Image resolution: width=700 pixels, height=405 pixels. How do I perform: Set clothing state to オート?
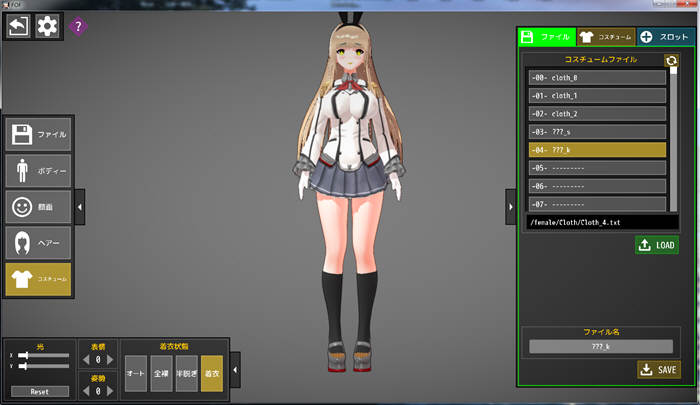pos(136,373)
